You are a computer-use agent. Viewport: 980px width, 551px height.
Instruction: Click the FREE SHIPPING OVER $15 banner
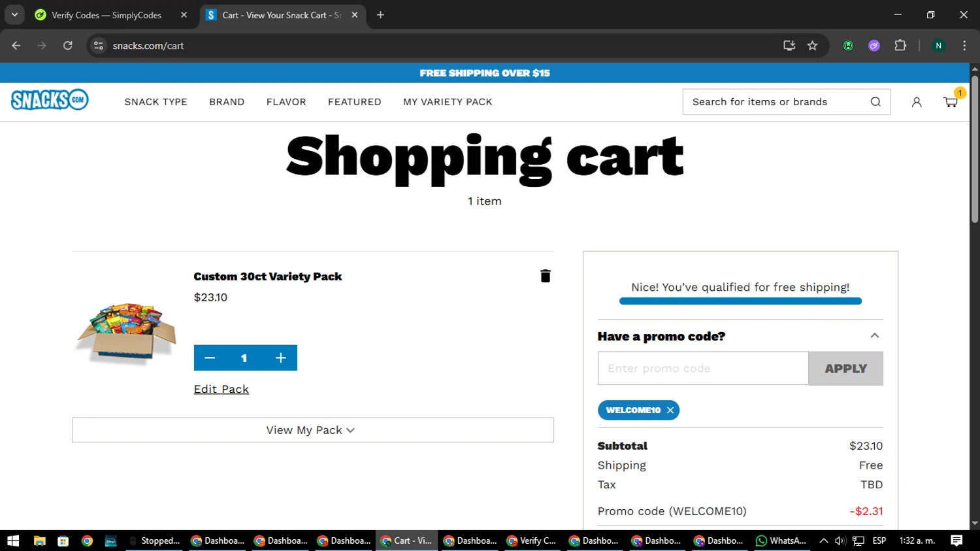[x=485, y=73]
